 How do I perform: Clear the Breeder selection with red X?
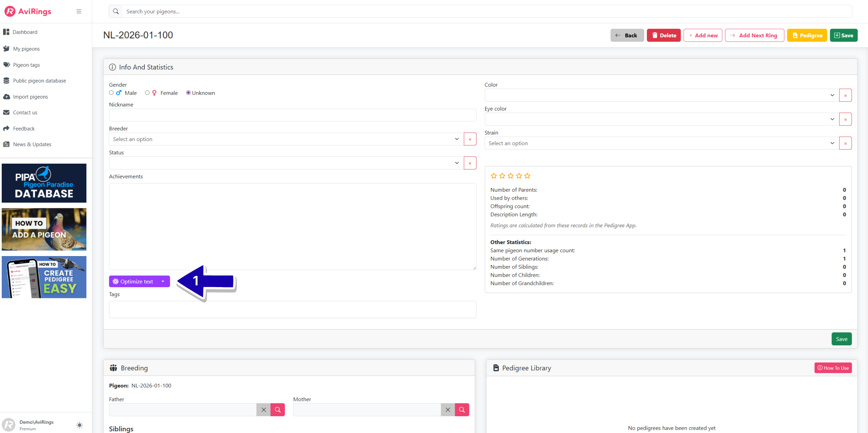coord(470,139)
